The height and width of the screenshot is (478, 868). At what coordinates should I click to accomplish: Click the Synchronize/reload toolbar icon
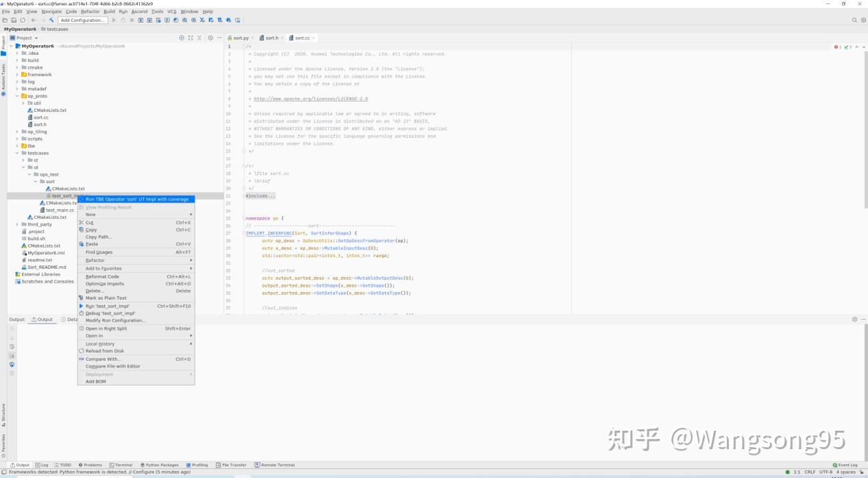23,20
